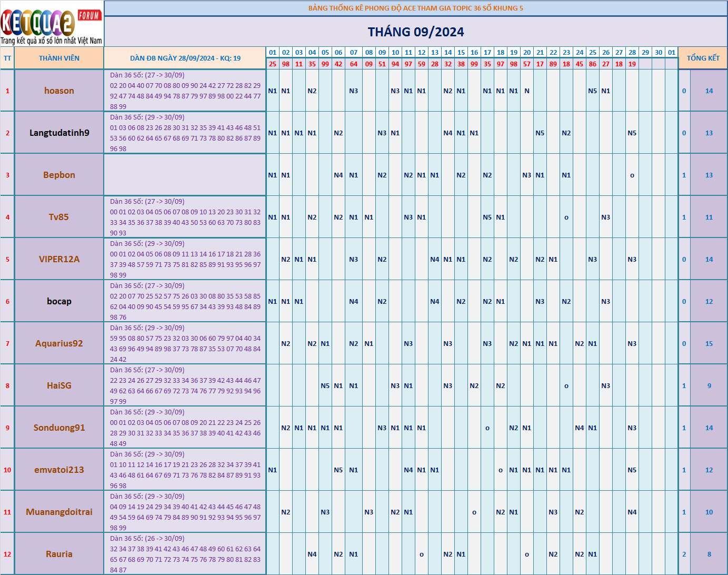This screenshot has width=728, height=575.
Task: Select the 'o' cell in Tv85's row
Action: click(x=566, y=217)
